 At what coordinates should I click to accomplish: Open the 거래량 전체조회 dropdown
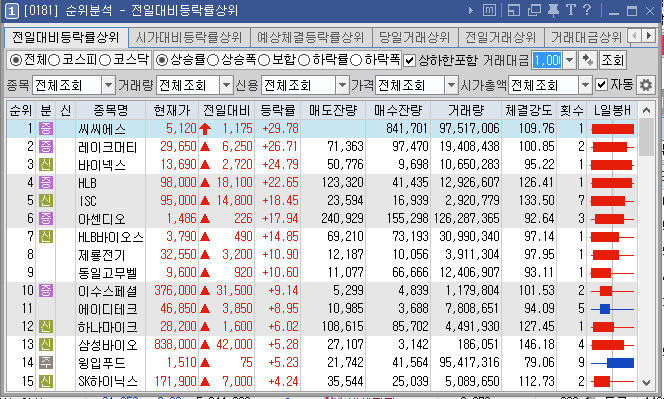coord(227,86)
